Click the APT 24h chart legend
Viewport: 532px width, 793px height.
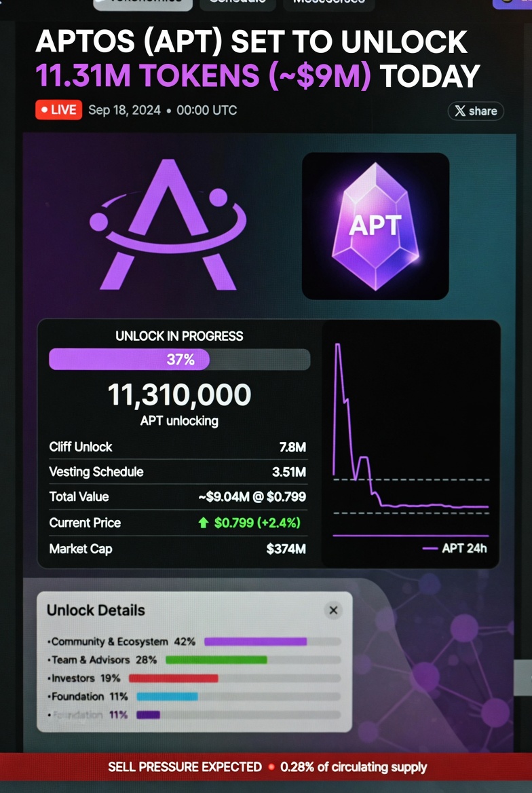[x=455, y=549]
